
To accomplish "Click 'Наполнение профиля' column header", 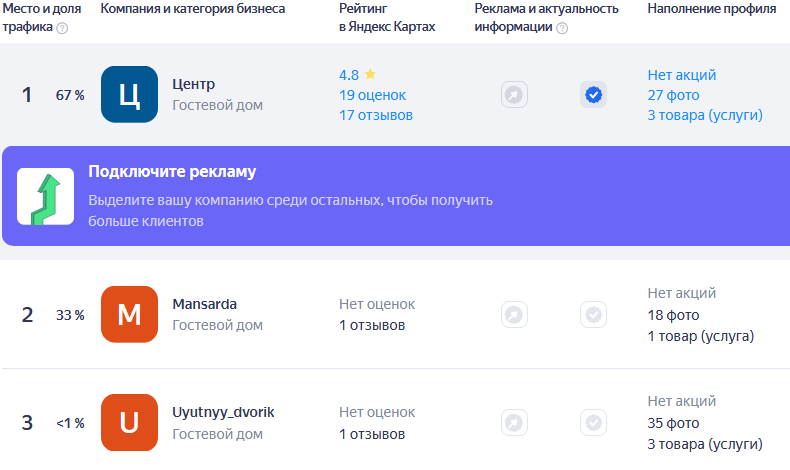I will [711, 9].
